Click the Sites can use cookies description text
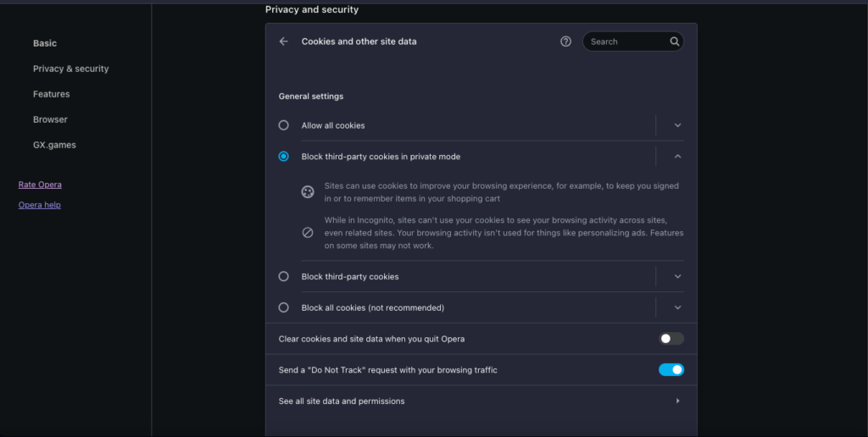 501,192
